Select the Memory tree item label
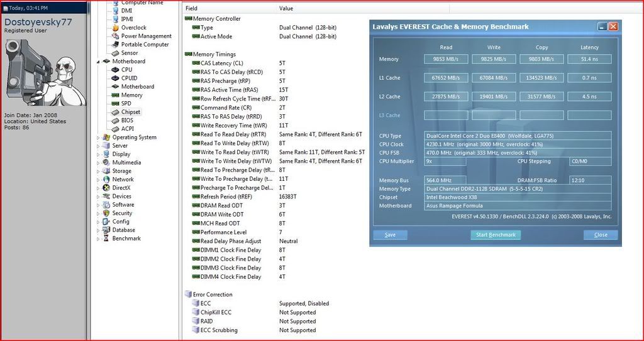The image size is (644, 341). 132,95
